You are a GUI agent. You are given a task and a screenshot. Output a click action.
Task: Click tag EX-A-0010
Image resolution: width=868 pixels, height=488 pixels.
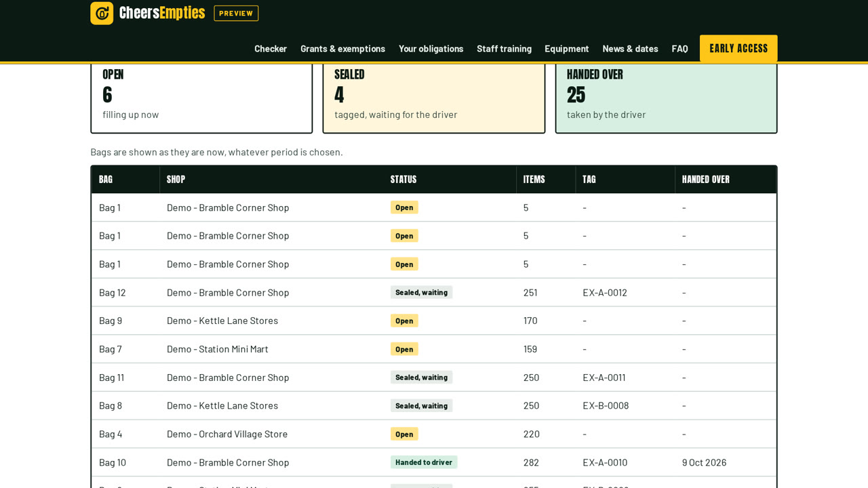click(x=605, y=462)
